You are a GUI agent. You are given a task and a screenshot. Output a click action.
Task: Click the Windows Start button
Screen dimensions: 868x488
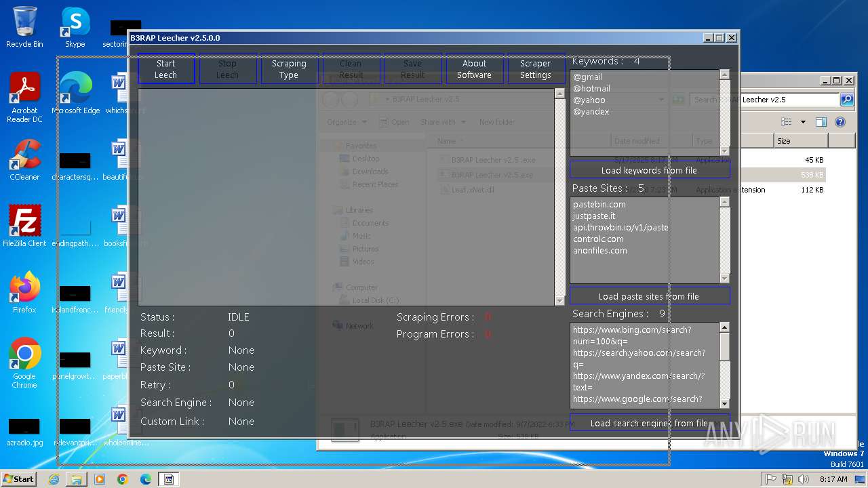(19, 479)
